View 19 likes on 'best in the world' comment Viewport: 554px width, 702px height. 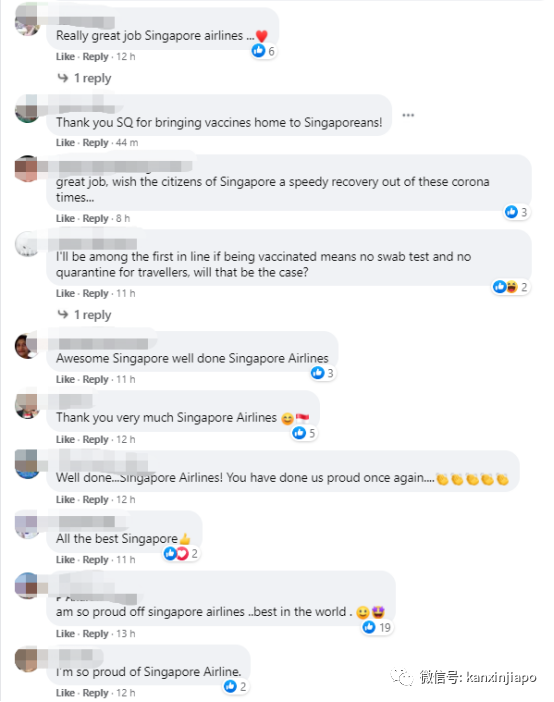point(377,627)
